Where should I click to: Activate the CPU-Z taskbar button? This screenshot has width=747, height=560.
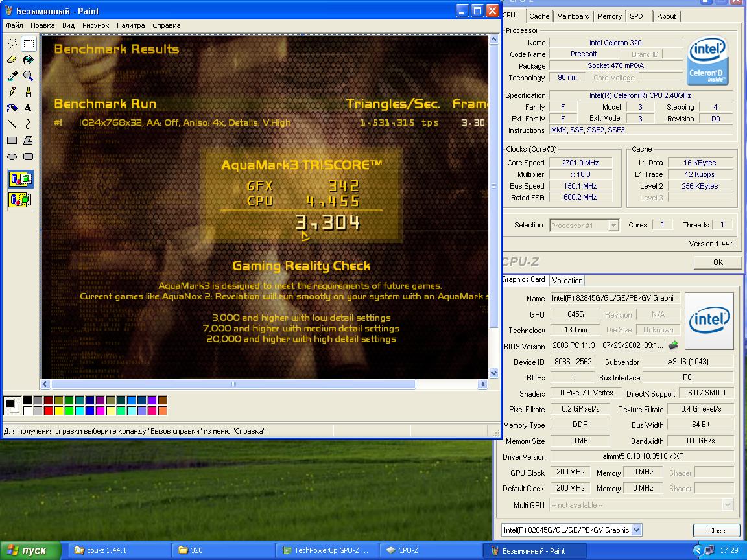pyautogui.click(x=431, y=550)
